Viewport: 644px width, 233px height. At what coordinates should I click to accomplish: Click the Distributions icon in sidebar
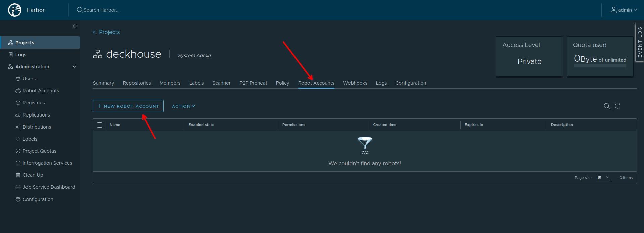point(18,127)
